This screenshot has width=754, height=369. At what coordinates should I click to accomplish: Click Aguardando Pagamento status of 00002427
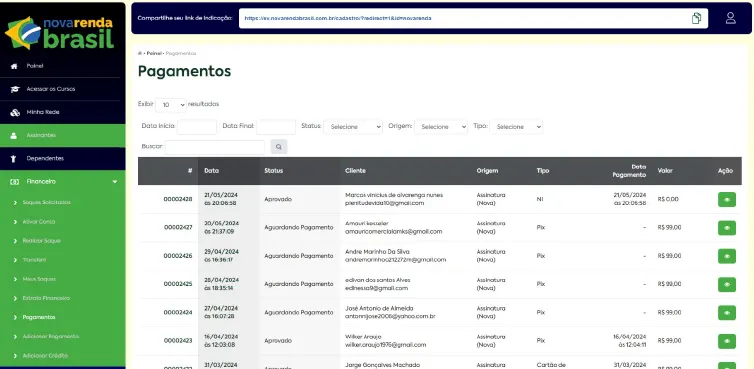(x=299, y=228)
